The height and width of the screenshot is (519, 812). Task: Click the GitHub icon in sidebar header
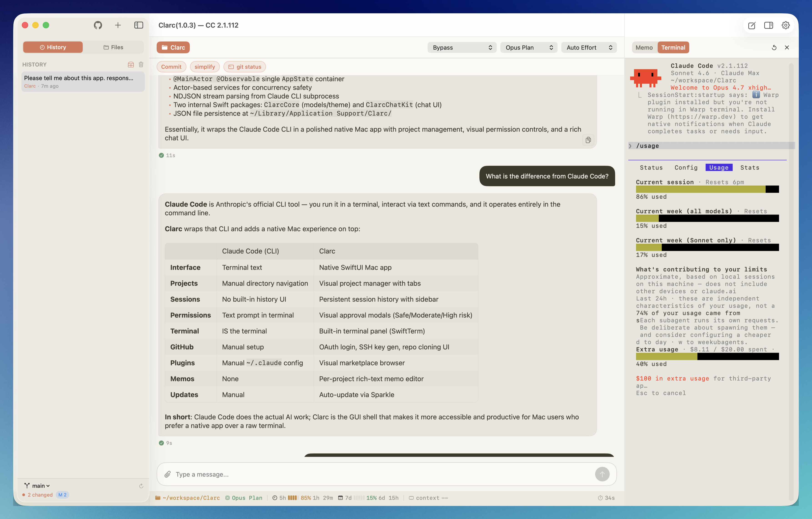tap(98, 25)
